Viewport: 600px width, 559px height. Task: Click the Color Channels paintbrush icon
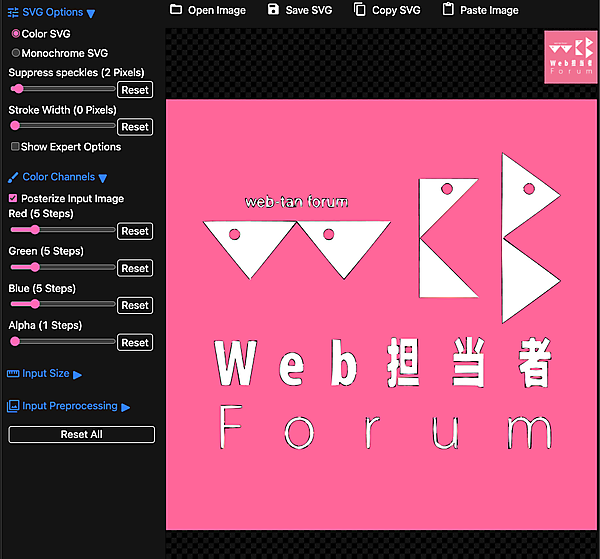(x=13, y=177)
